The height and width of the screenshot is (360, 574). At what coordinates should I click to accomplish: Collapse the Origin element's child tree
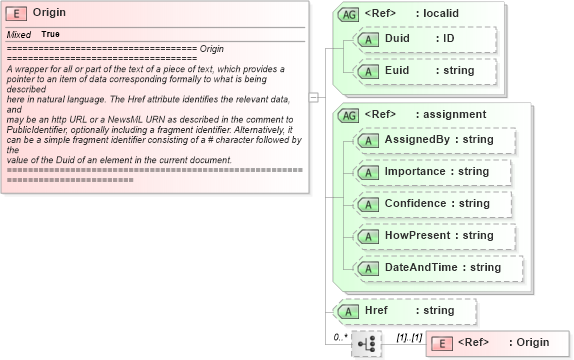coord(314,97)
